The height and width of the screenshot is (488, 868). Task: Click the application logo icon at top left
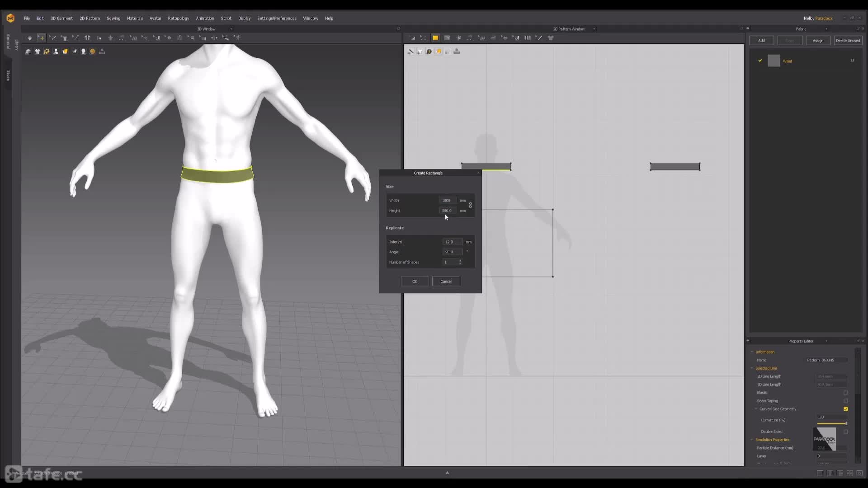[10, 18]
